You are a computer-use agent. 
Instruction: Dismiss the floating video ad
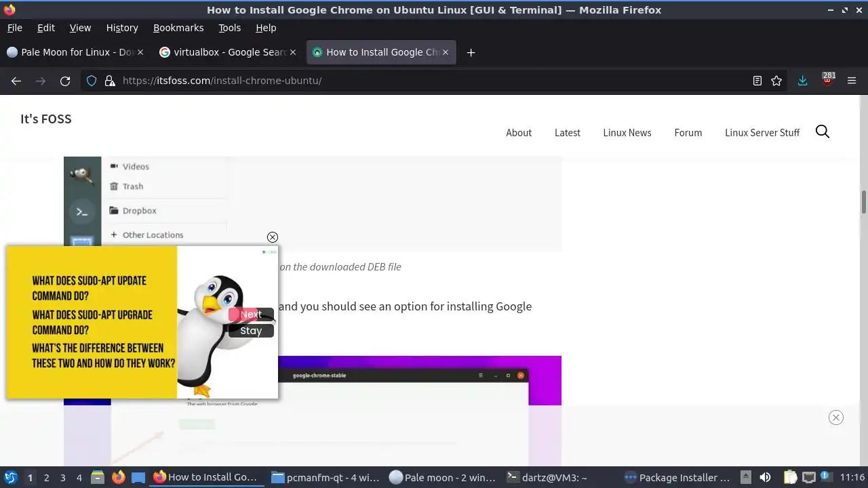[x=273, y=237]
